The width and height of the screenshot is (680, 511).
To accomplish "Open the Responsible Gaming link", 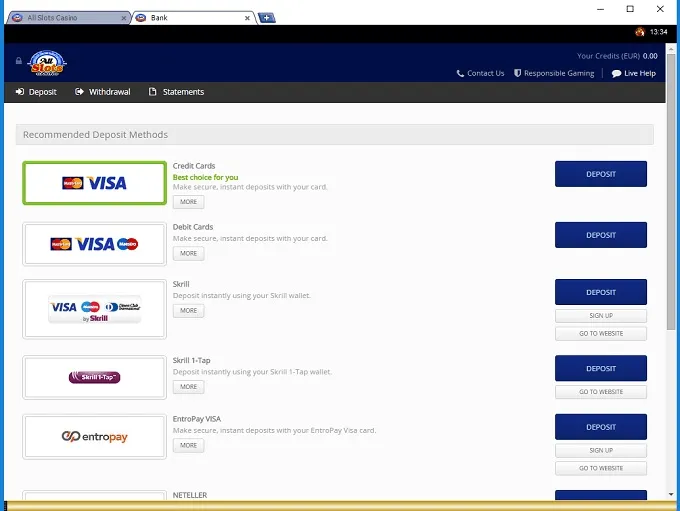I will (554, 73).
